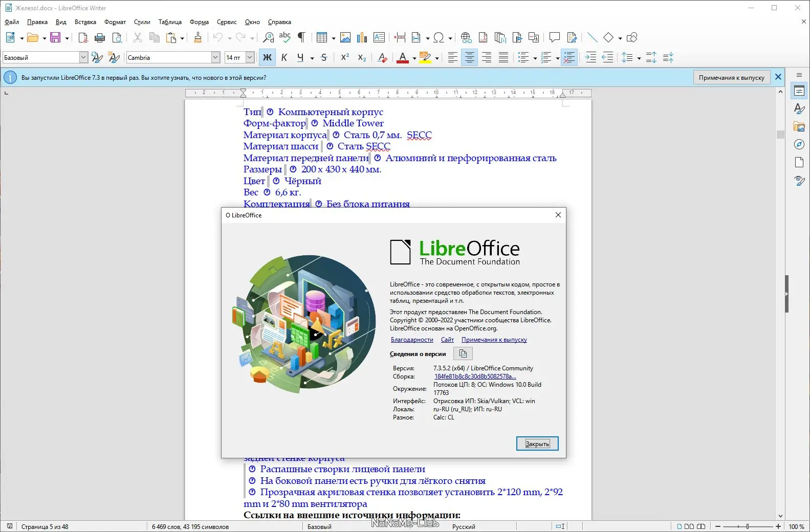This screenshot has height=532, width=810.
Task: Select the Insert Line drawing tool
Action: pyautogui.click(x=592, y=37)
